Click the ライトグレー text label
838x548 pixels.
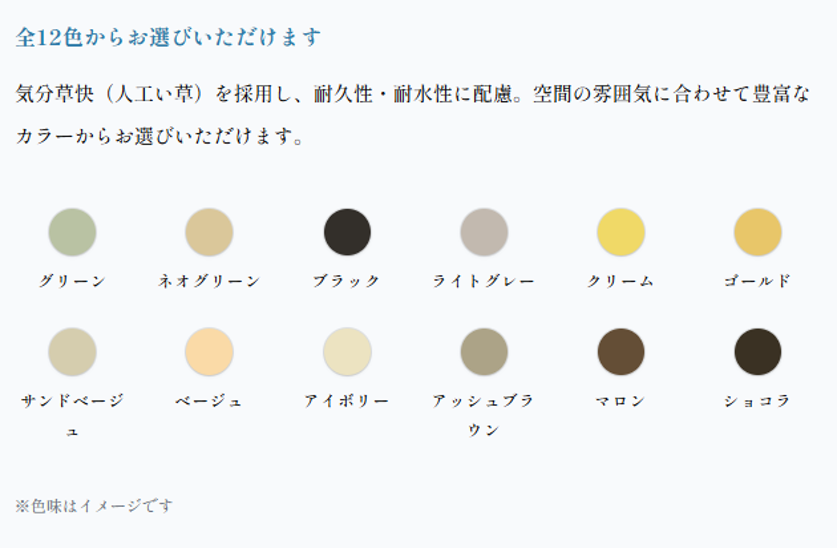click(484, 281)
